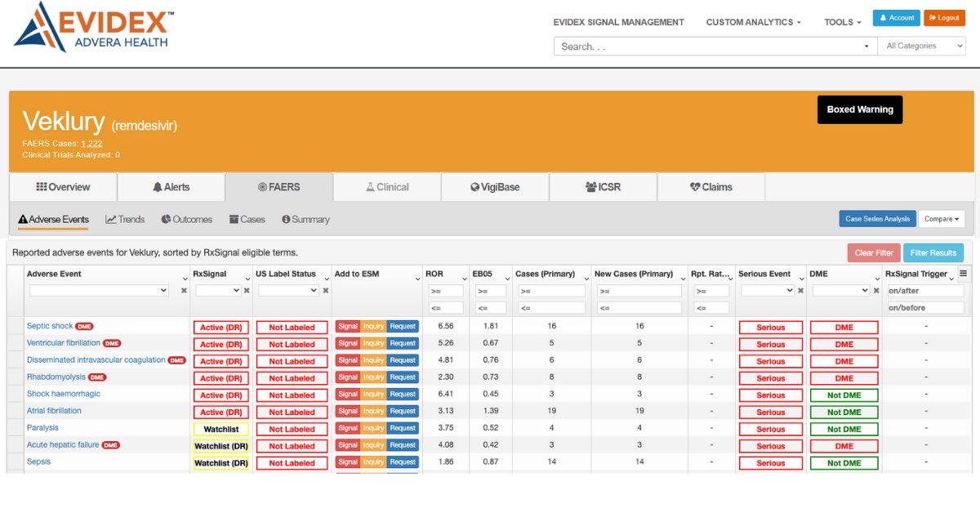980x513 pixels.
Task: Open the DME filter dropdown
Action: click(841, 290)
